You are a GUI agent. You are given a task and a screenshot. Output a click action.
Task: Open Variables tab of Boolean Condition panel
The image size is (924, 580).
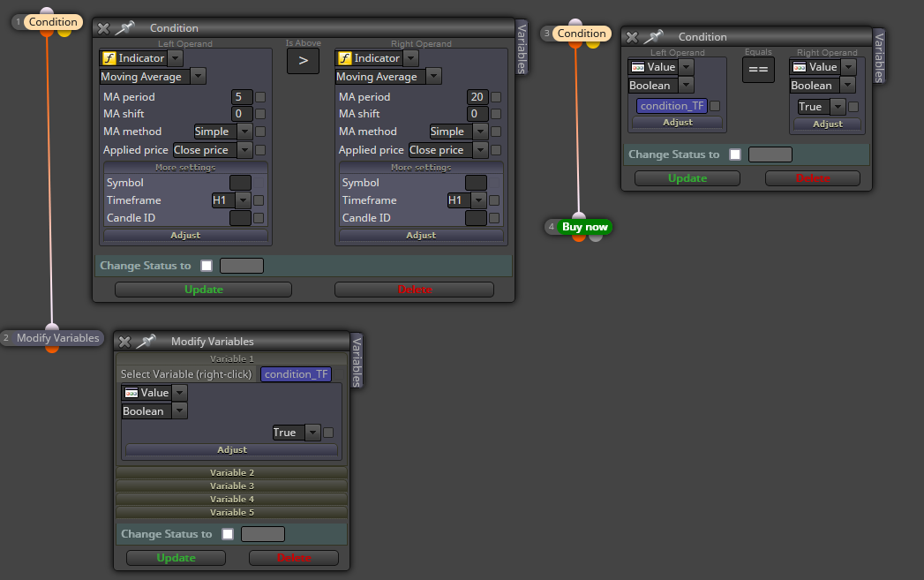coord(879,56)
